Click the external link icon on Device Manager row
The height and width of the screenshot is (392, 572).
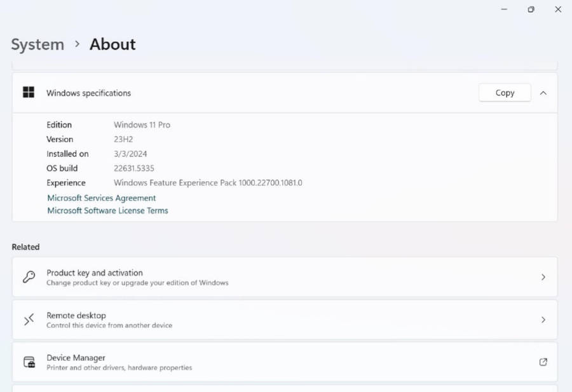[x=543, y=362]
